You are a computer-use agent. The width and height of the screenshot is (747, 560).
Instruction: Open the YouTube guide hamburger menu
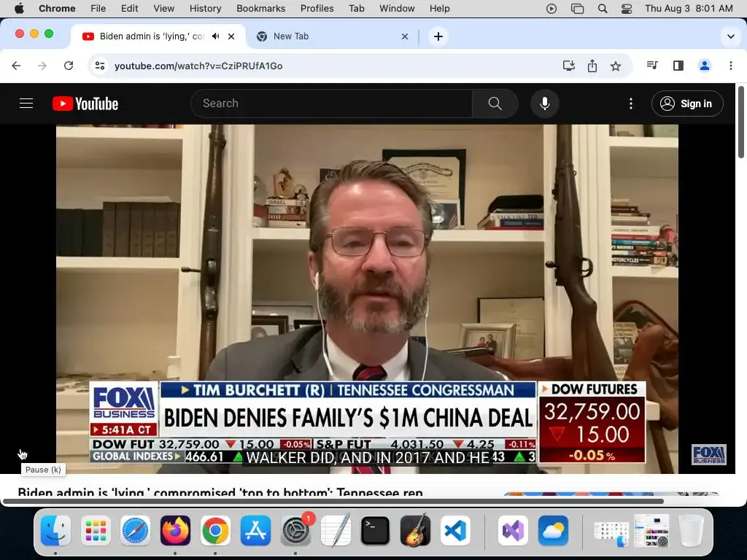26,104
